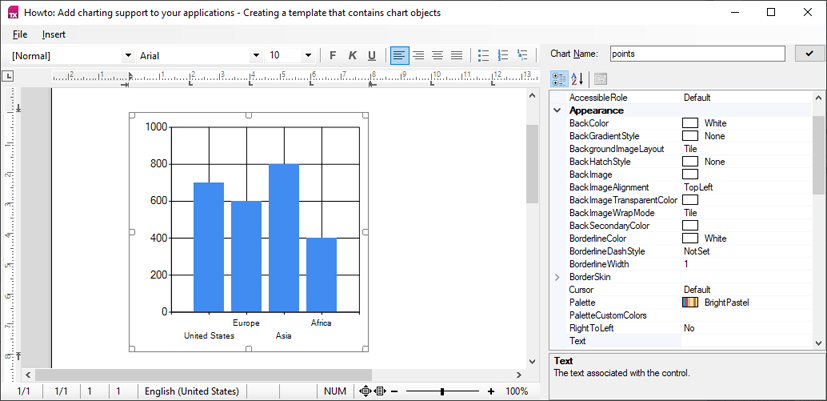Select the BackgroundImageLayout property
Viewport: 827px width, 401px height.
(x=689, y=149)
